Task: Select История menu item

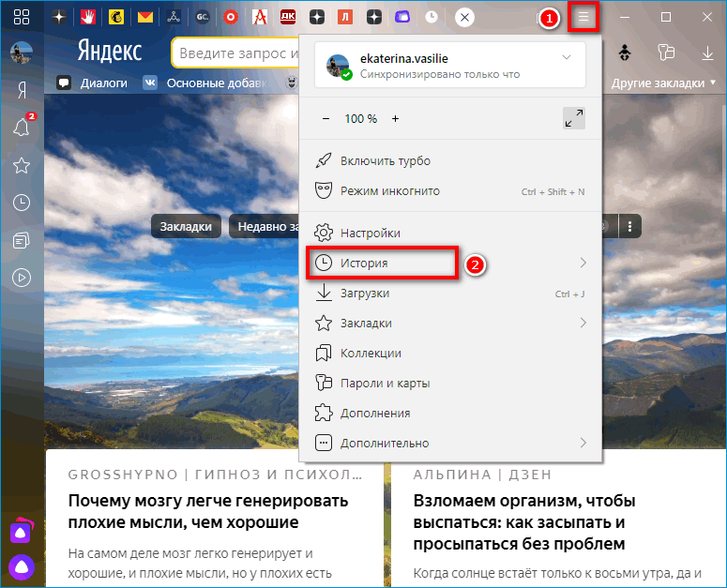Action: coord(450,263)
